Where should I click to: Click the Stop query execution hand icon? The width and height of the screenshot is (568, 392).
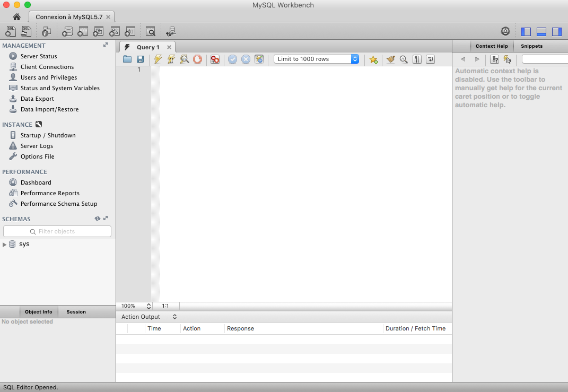click(x=198, y=59)
